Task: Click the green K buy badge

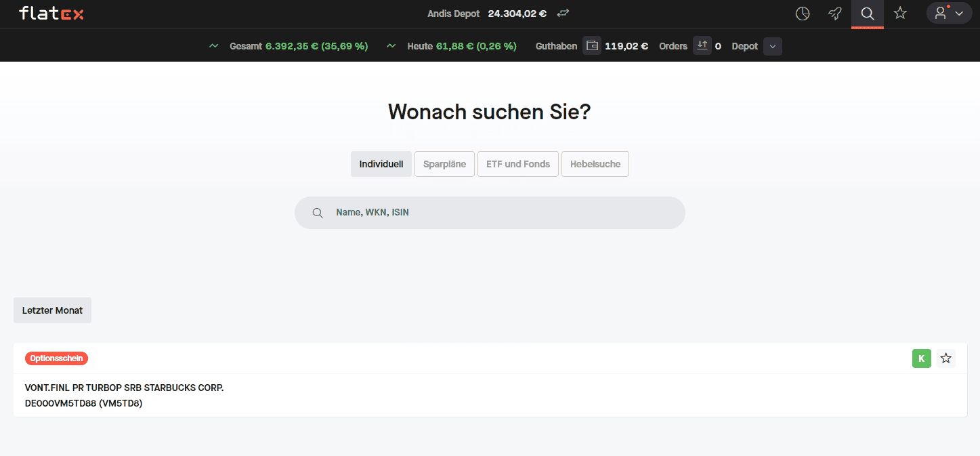Action: coord(921,358)
